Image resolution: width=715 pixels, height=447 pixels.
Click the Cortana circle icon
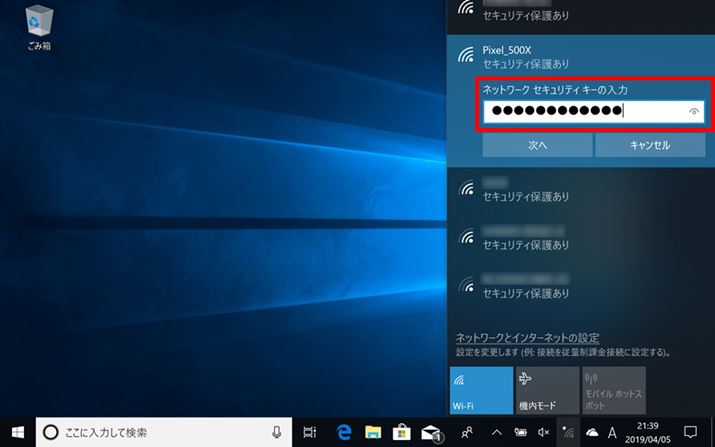coord(51,432)
